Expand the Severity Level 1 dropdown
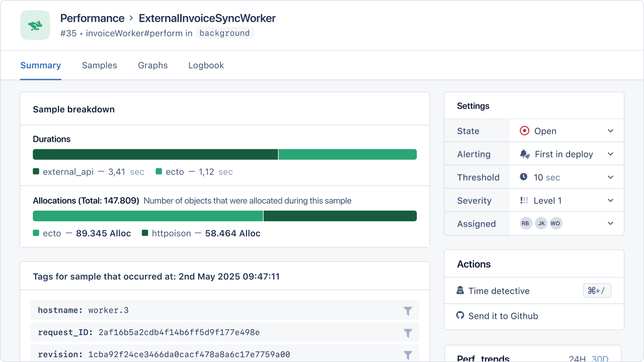 pyautogui.click(x=610, y=201)
